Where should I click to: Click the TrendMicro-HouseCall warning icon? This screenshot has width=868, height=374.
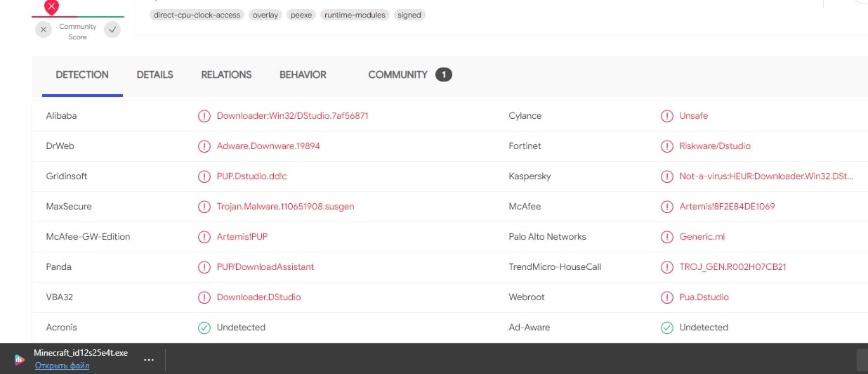click(x=667, y=267)
